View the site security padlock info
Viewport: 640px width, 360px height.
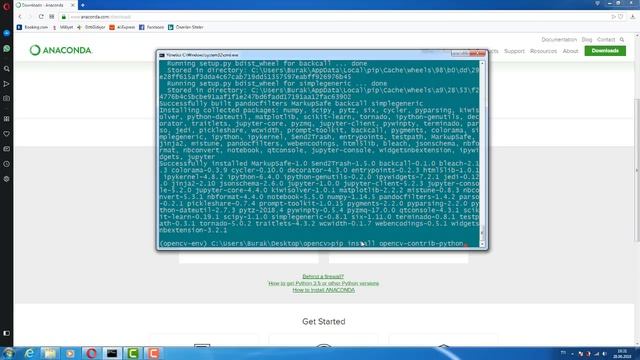click(x=64, y=17)
